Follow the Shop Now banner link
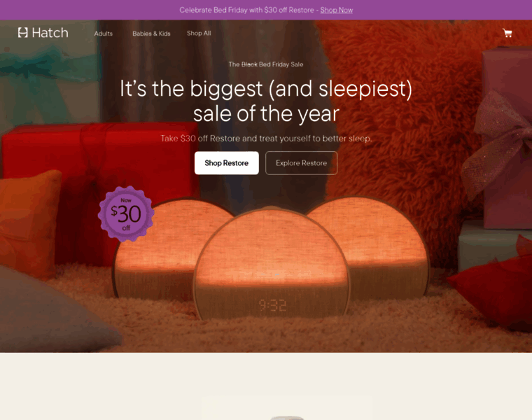 [x=337, y=10]
